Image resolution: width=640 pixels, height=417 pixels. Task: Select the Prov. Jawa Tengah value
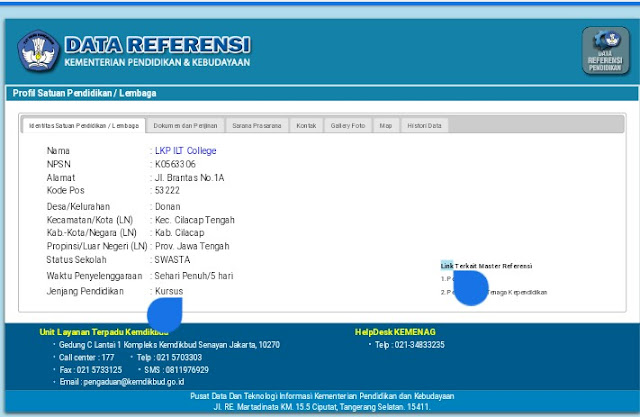192,246
